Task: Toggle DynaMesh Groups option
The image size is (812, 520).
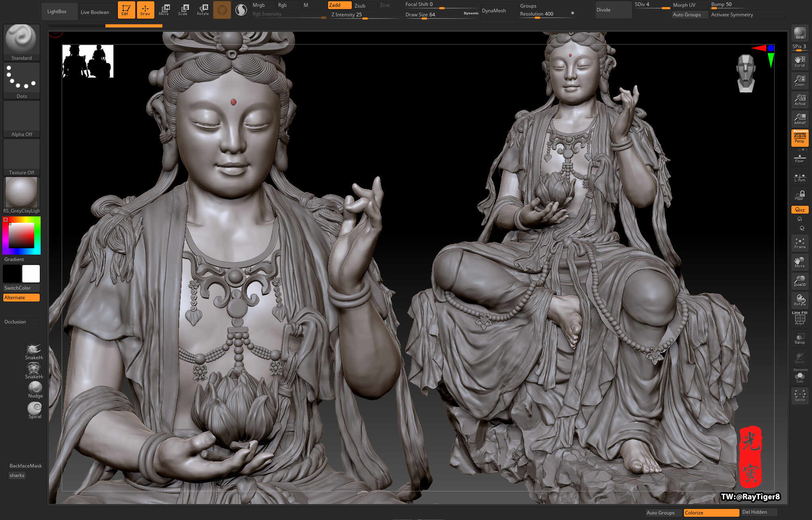Action: pyautogui.click(x=528, y=6)
